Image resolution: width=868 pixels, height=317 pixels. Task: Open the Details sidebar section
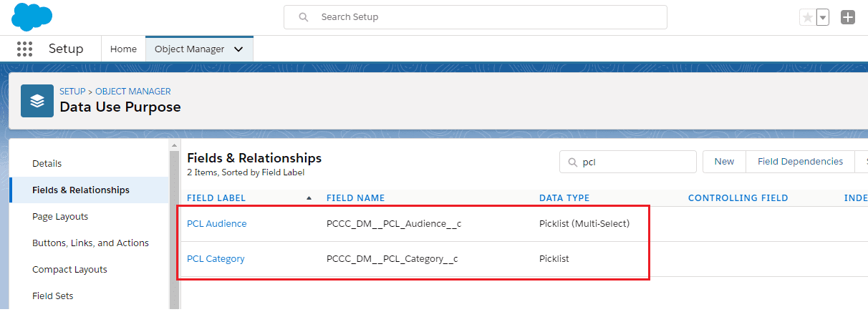coord(47,163)
